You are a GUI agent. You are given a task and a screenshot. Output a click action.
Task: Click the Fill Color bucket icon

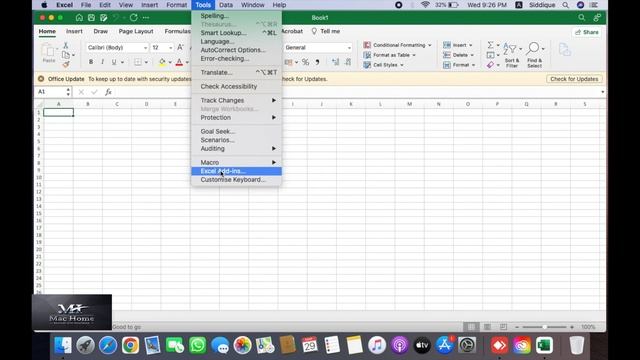coord(162,62)
